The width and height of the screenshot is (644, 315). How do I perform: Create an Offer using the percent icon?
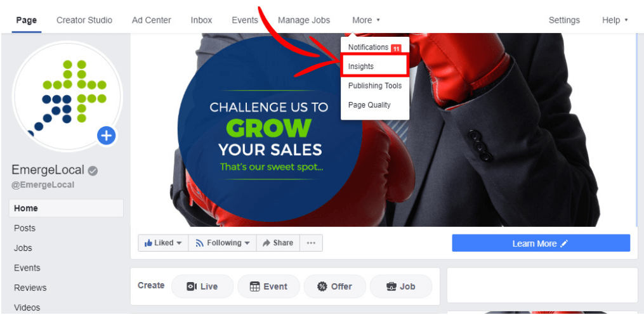(x=335, y=286)
